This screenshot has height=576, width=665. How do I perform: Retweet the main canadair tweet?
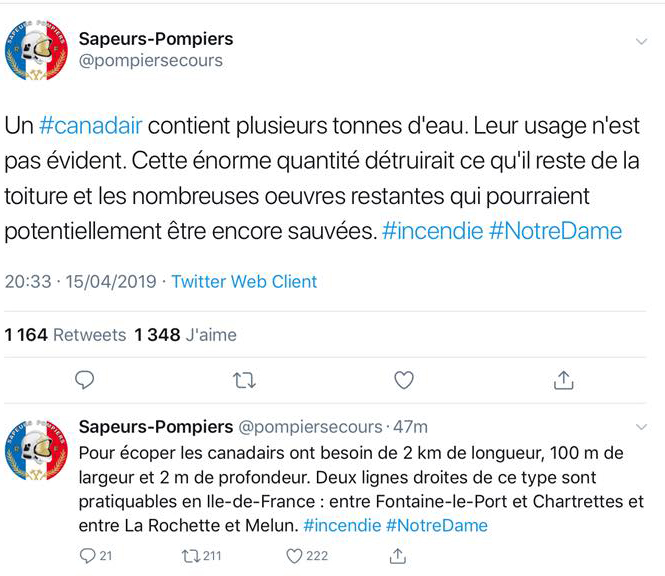pyautogui.click(x=243, y=380)
